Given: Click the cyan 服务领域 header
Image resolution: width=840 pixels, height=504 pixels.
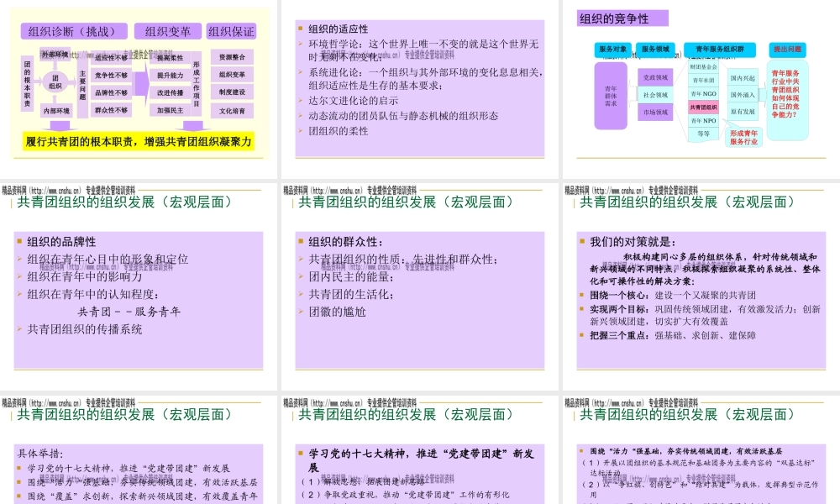Looking at the screenshot, I should tap(655, 50).
